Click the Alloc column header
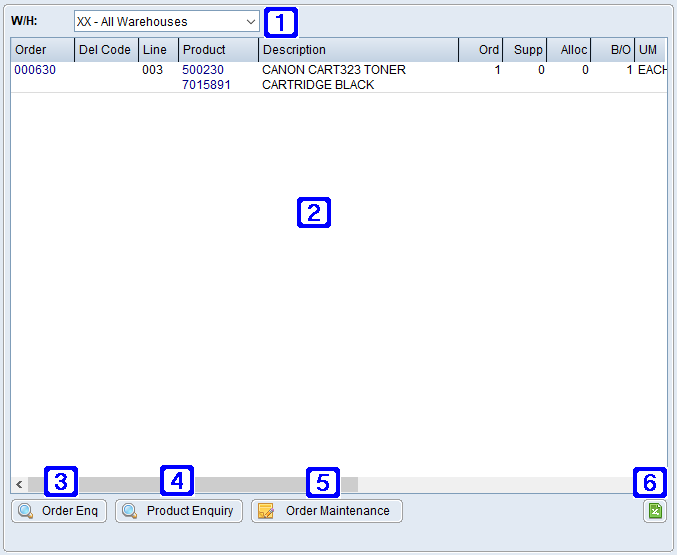Viewport: 677px width, 555px height. [x=569, y=50]
